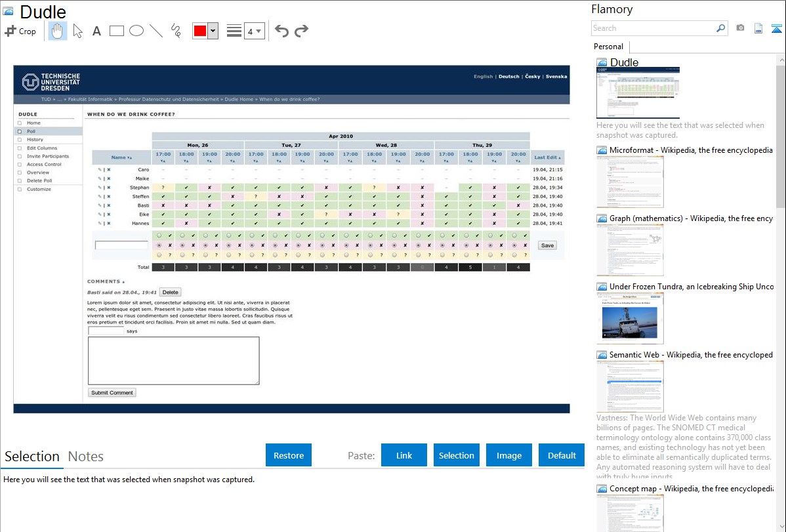Screen dimensions: 786x532
Task: Click the Restore button
Action: click(289, 455)
